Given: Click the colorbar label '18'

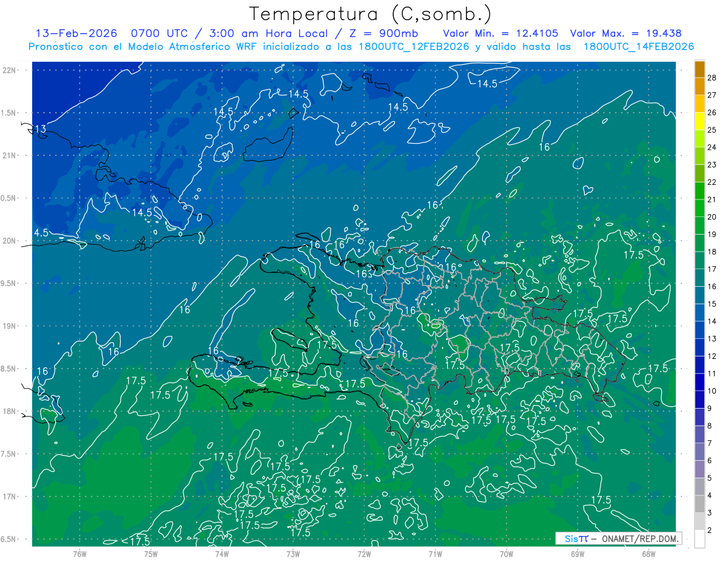Looking at the screenshot, I should click(x=712, y=252).
